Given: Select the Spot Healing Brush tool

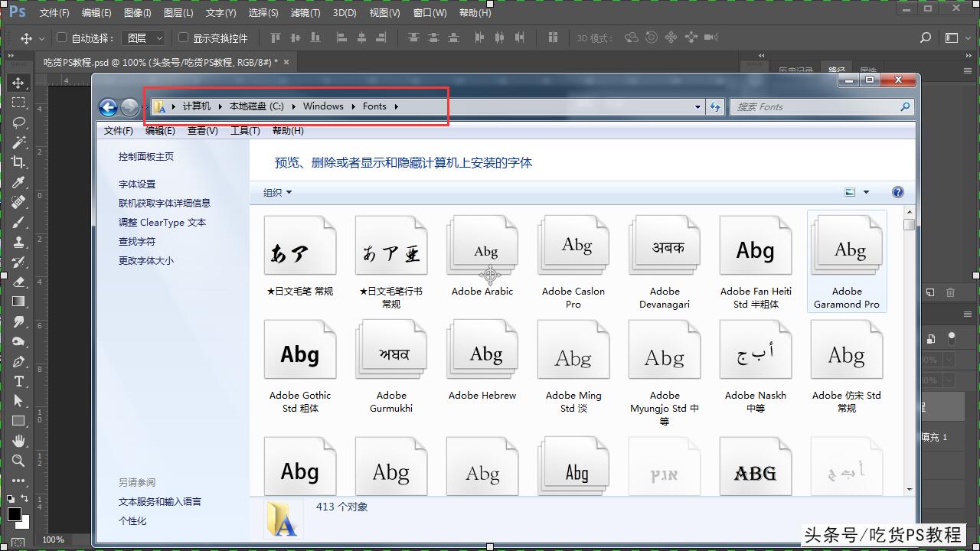Looking at the screenshot, I should click(x=18, y=202).
